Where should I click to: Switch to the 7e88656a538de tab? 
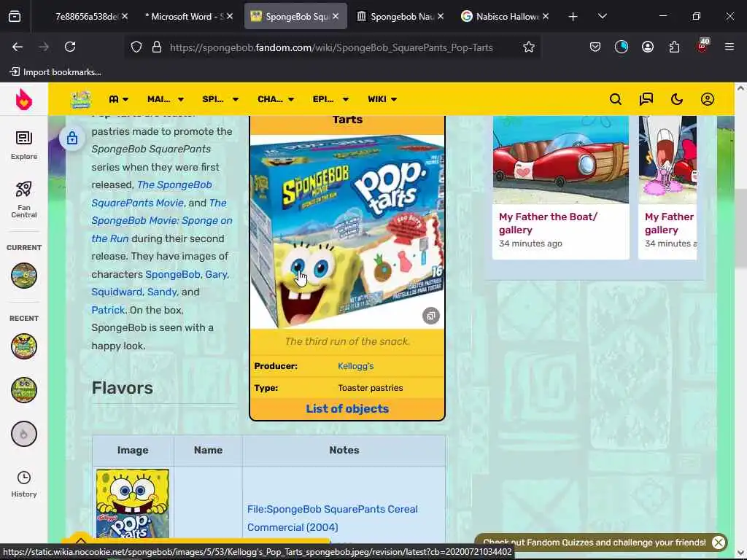point(86,17)
